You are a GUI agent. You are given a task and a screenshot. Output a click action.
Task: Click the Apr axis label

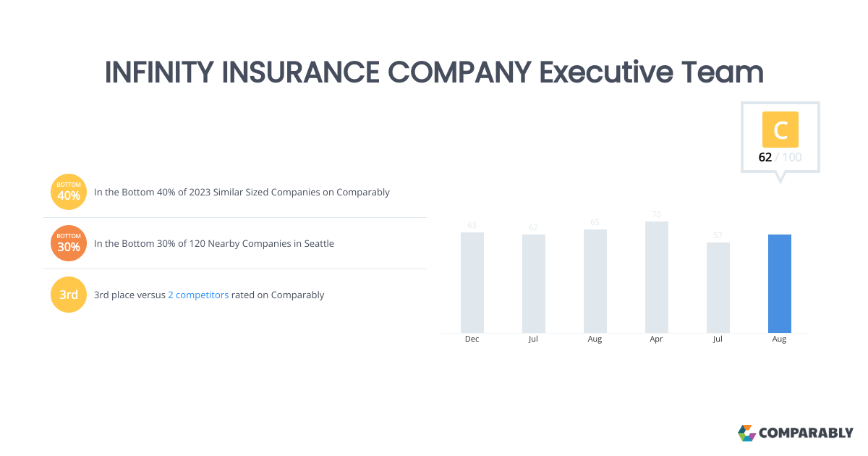(x=657, y=339)
